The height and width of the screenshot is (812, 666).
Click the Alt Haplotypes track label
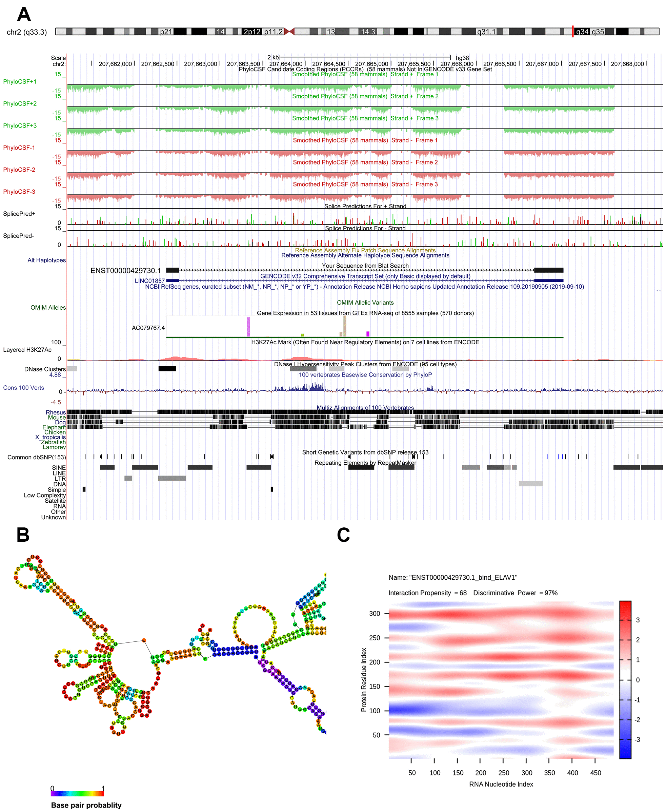[46, 260]
